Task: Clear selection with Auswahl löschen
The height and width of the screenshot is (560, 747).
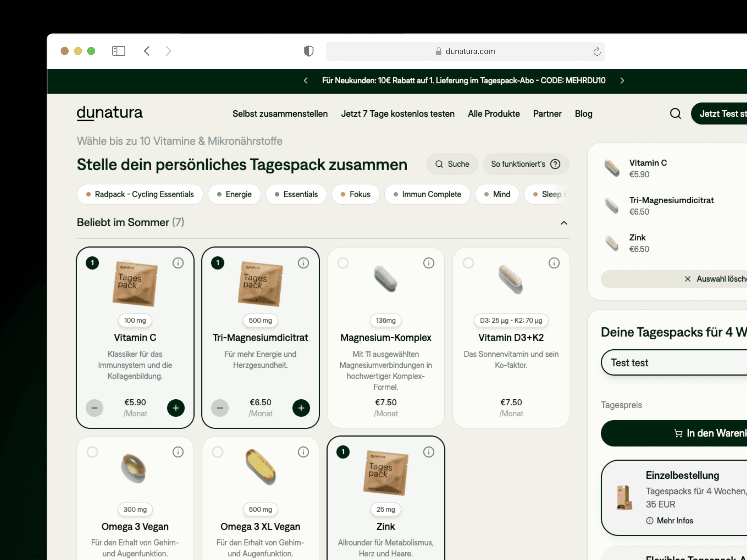Action: [x=674, y=279]
